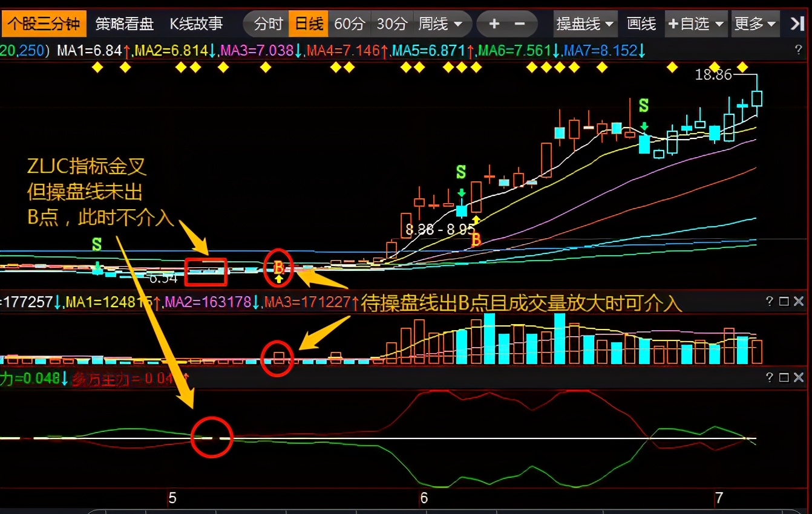Switch to the 策略看盘 tab
812x514 pixels.
pos(125,24)
